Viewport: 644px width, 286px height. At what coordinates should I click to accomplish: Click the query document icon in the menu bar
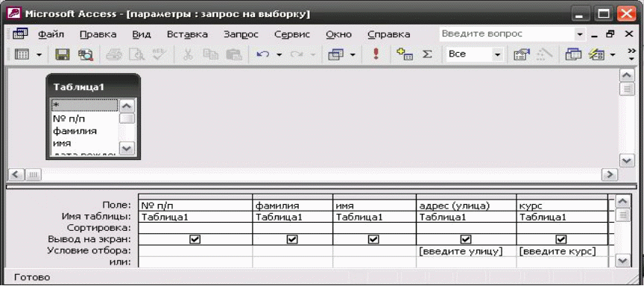[x=20, y=34]
